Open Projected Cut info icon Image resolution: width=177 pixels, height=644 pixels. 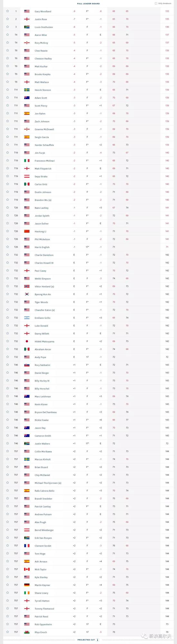coord(98,640)
